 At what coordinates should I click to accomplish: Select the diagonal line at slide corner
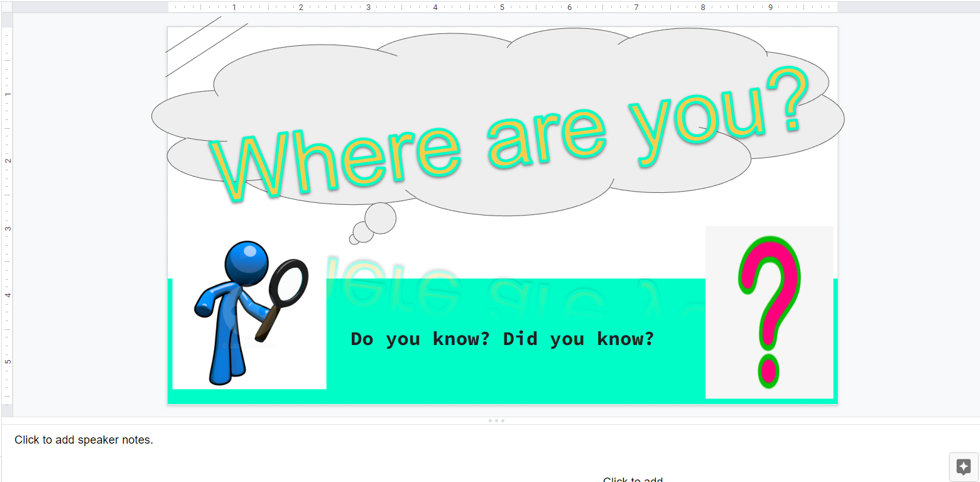[207, 51]
